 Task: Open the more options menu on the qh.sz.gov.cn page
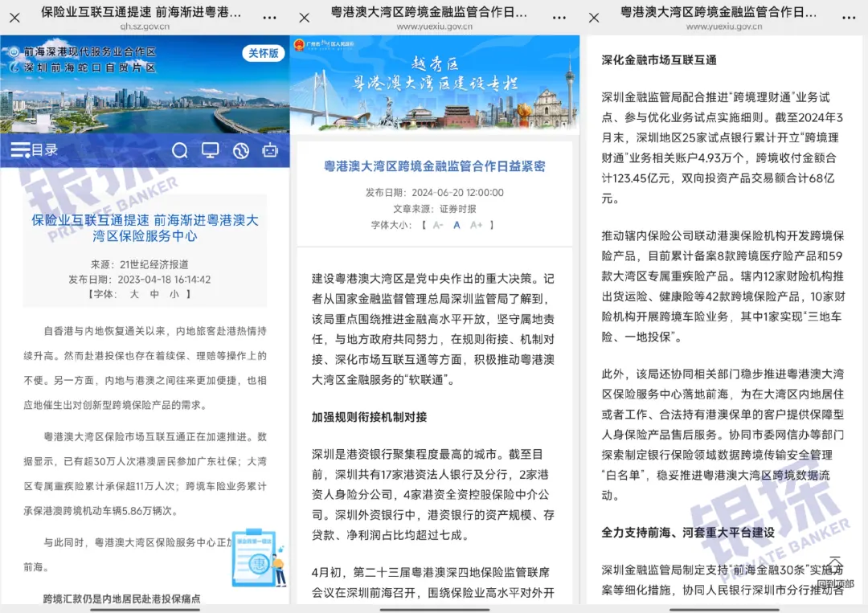click(x=269, y=18)
